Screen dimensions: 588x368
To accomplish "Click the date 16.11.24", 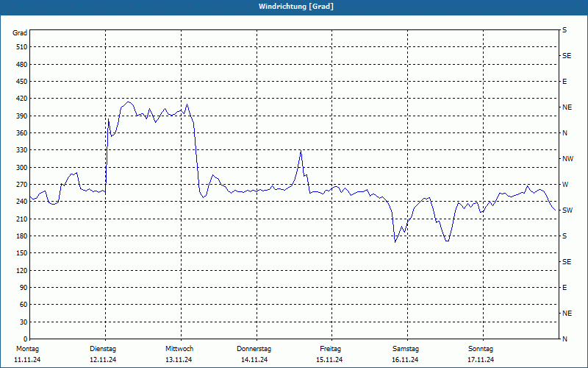I will [x=405, y=360].
